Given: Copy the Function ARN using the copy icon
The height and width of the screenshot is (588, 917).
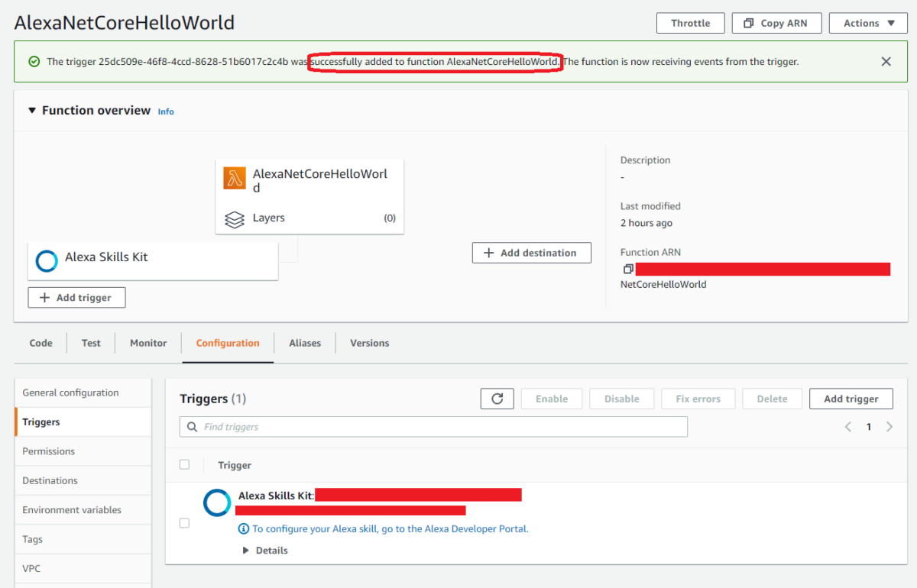Looking at the screenshot, I should click(628, 268).
